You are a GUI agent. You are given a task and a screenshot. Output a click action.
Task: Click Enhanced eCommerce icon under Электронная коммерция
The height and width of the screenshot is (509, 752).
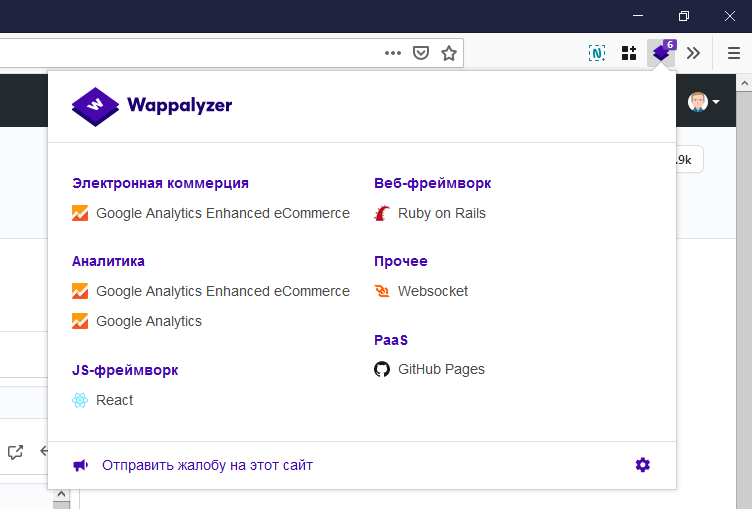[80, 213]
